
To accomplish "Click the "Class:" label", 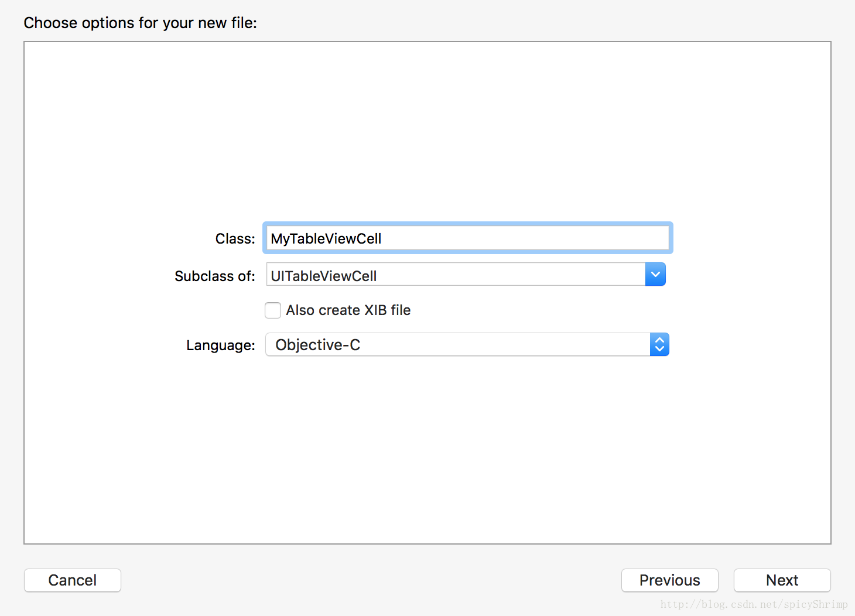I will coord(235,239).
